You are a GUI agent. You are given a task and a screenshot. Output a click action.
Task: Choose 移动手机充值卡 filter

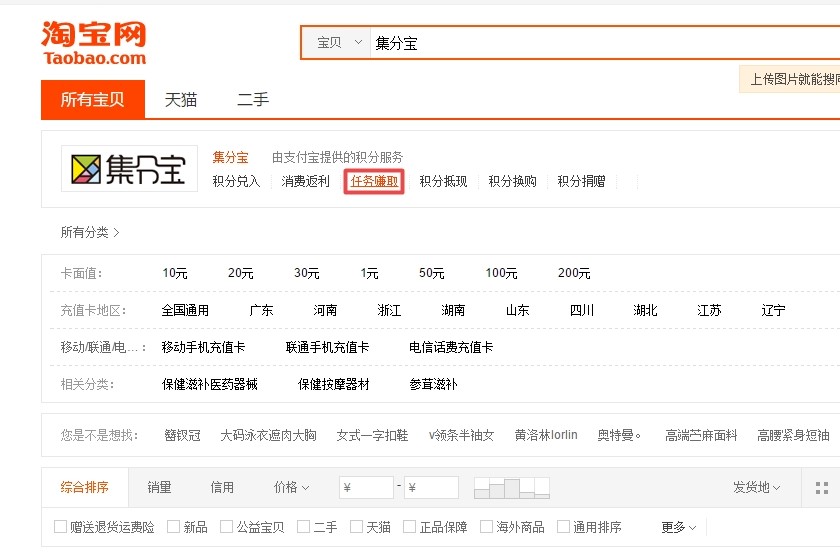coord(203,347)
